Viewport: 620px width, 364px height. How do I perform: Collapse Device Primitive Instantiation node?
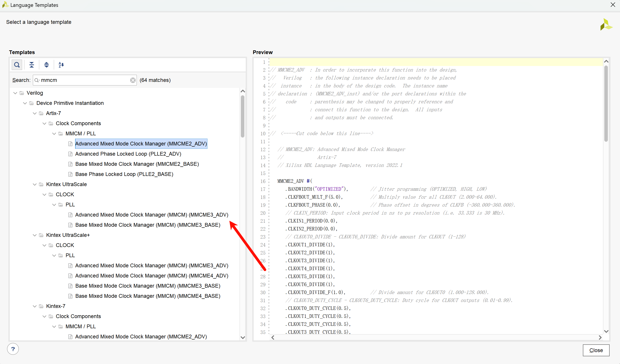pos(25,103)
